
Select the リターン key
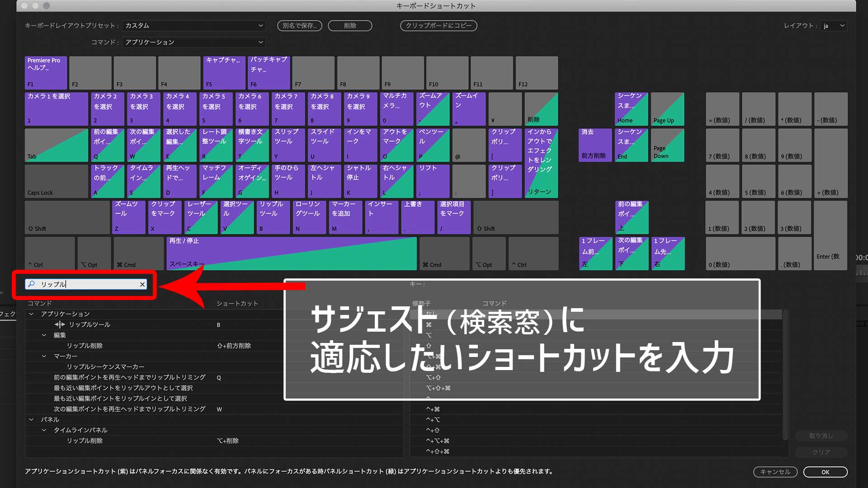point(541,163)
